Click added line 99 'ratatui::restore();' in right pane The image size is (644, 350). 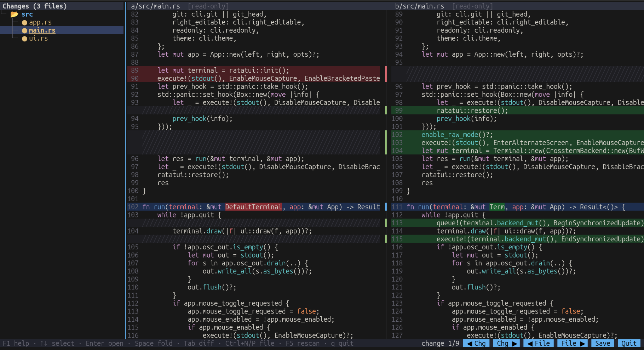coord(518,111)
